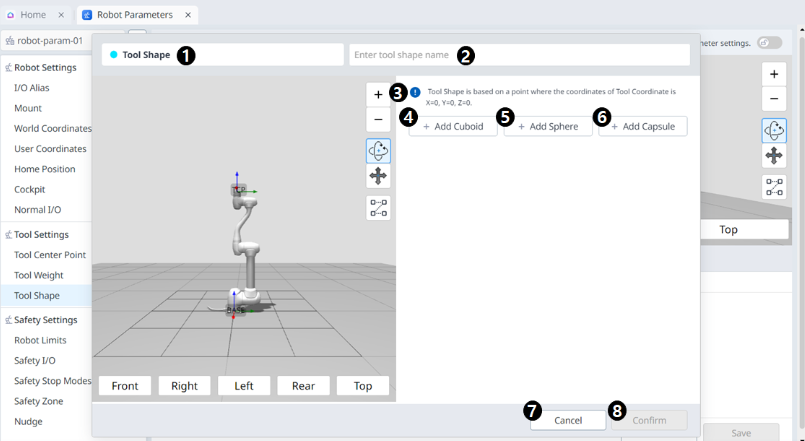Add a Sphere tool shape
Screen dimensions: 805x441
tap(548, 127)
